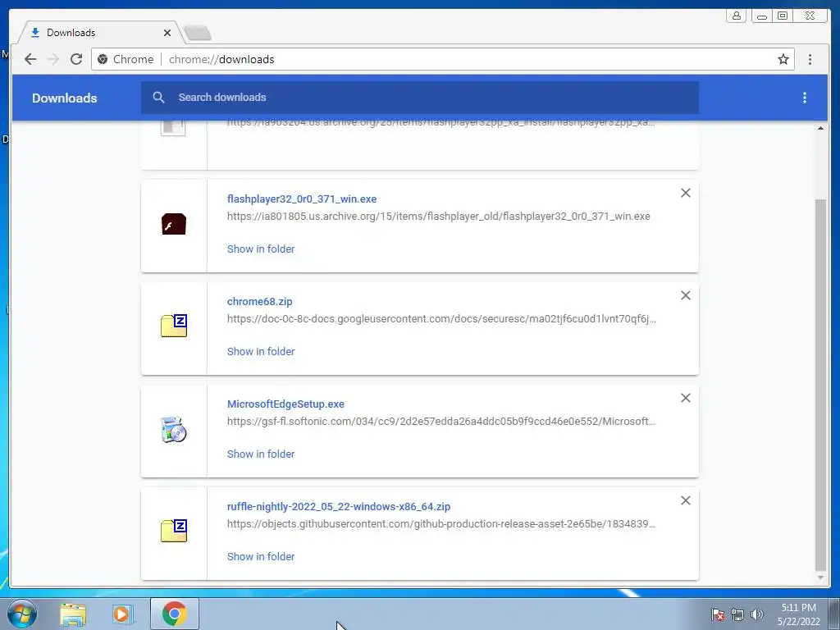Remove flashplayer32_0r0_371_win.exe from list
Screen dimensions: 840x630
click(685, 193)
